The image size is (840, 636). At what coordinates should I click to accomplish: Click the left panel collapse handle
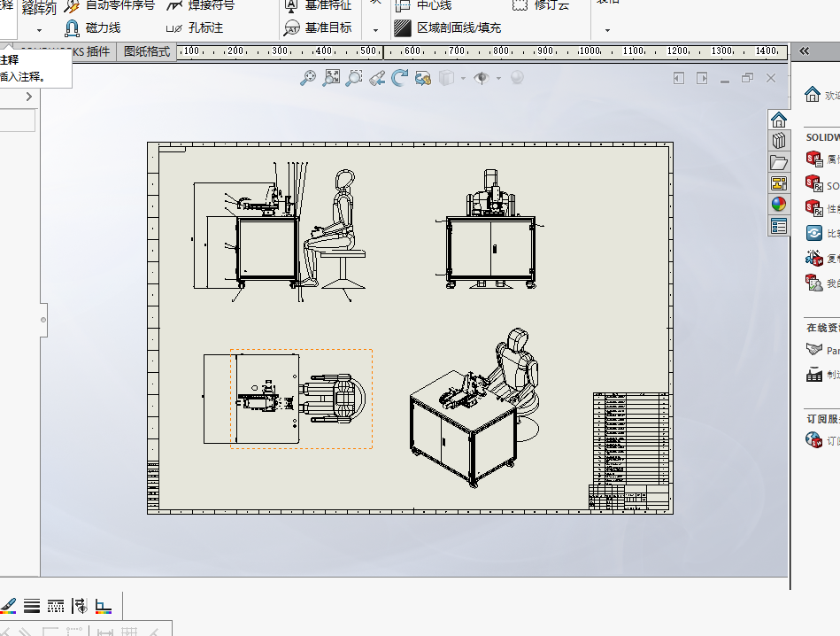click(43, 320)
